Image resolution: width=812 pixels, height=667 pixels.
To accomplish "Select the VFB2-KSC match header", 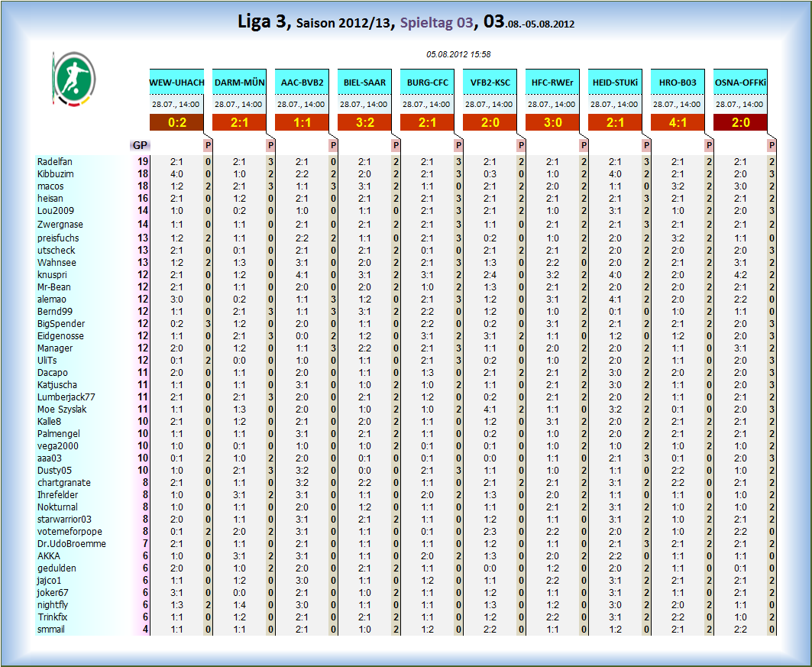I will [490, 83].
